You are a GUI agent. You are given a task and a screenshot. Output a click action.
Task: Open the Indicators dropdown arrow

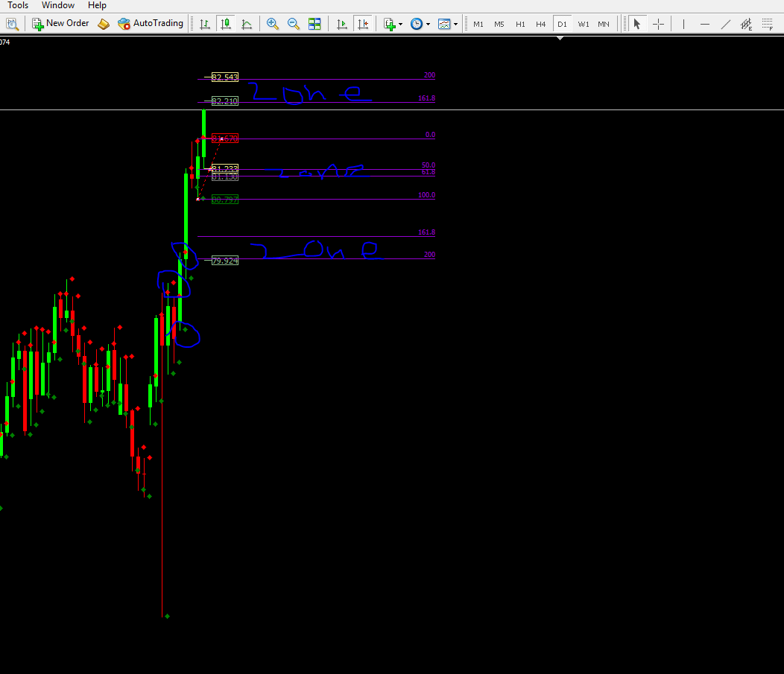[400, 23]
